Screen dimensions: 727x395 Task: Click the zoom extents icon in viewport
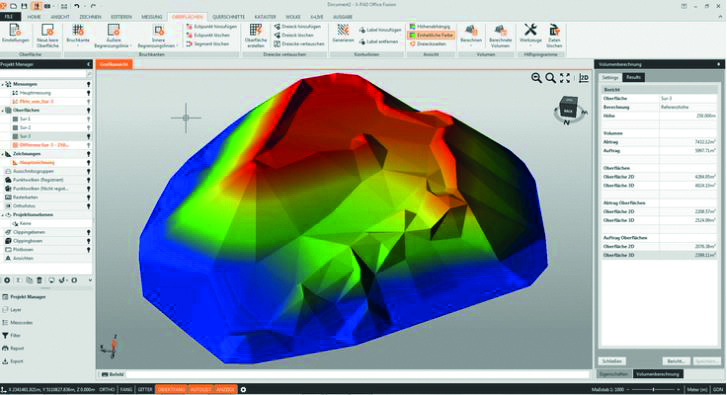pyautogui.click(x=565, y=78)
